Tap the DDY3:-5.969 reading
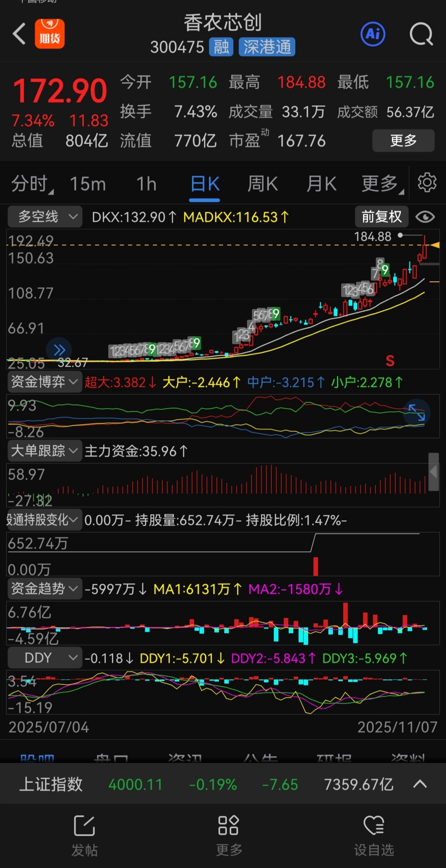The height and width of the screenshot is (868, 446). 365,658
